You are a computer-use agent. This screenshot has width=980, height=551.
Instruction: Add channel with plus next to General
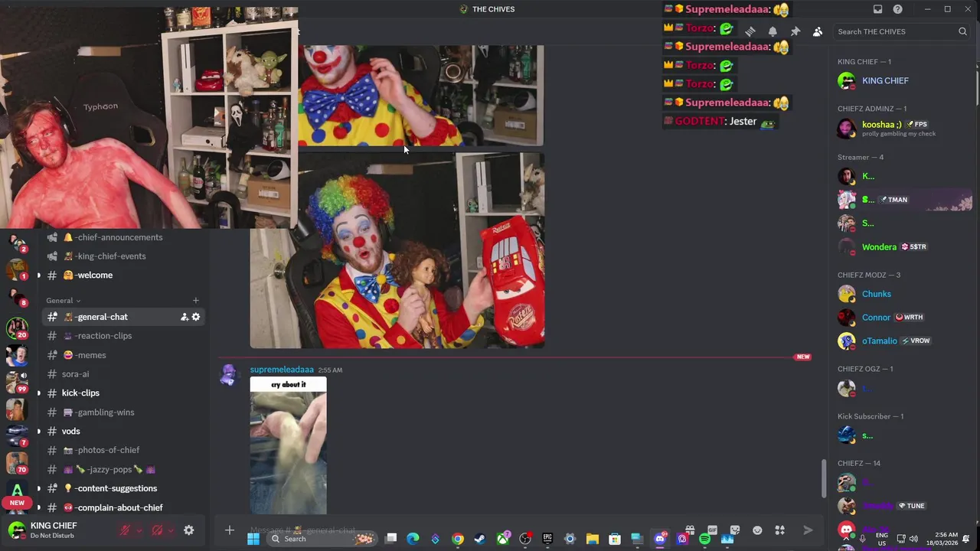[195, 301]
